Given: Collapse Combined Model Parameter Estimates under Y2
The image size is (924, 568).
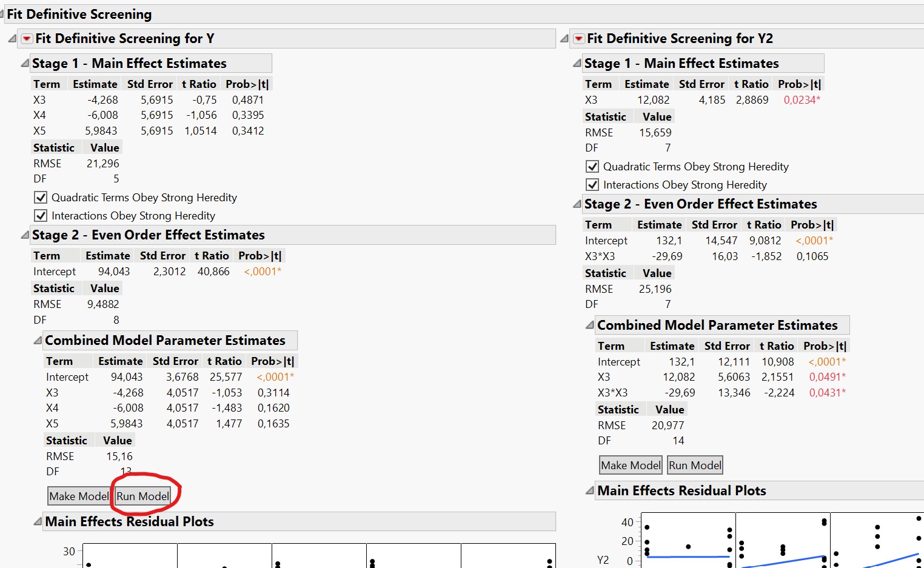Looking at the screenshot, I should coord(589,325).
